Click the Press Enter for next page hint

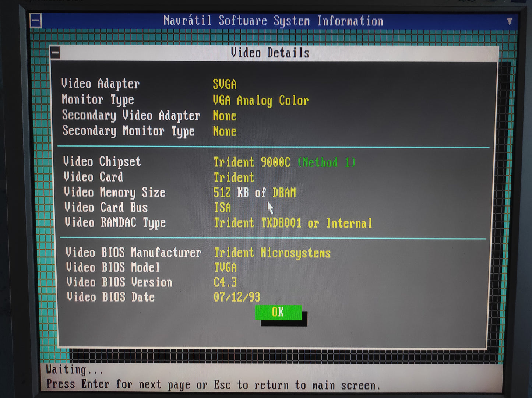213,385
